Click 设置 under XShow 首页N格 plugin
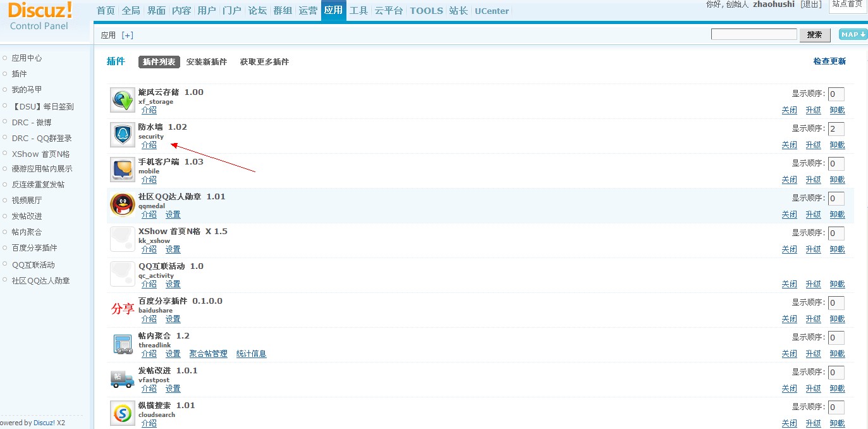 [x=173, y=249]
